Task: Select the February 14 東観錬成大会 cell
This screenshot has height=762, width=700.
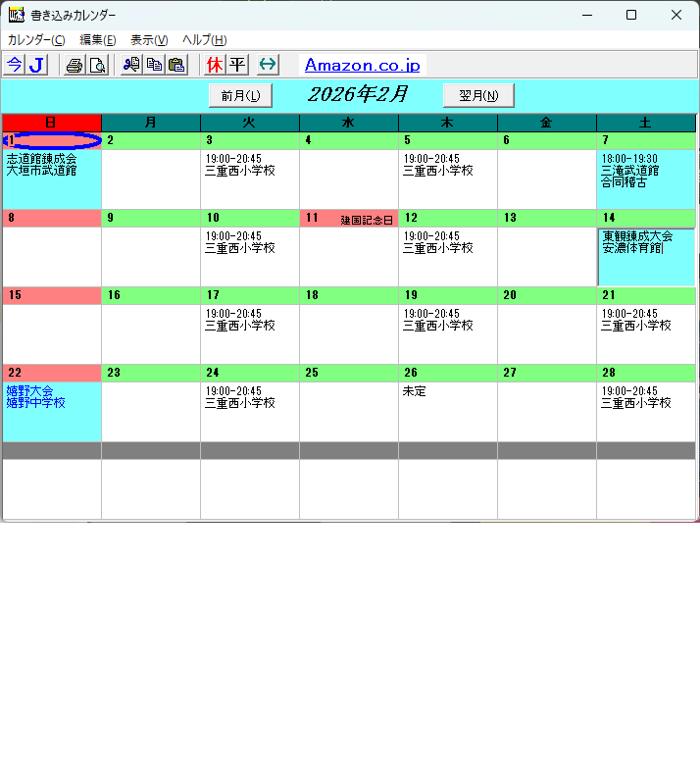Action: pos(645,256)
